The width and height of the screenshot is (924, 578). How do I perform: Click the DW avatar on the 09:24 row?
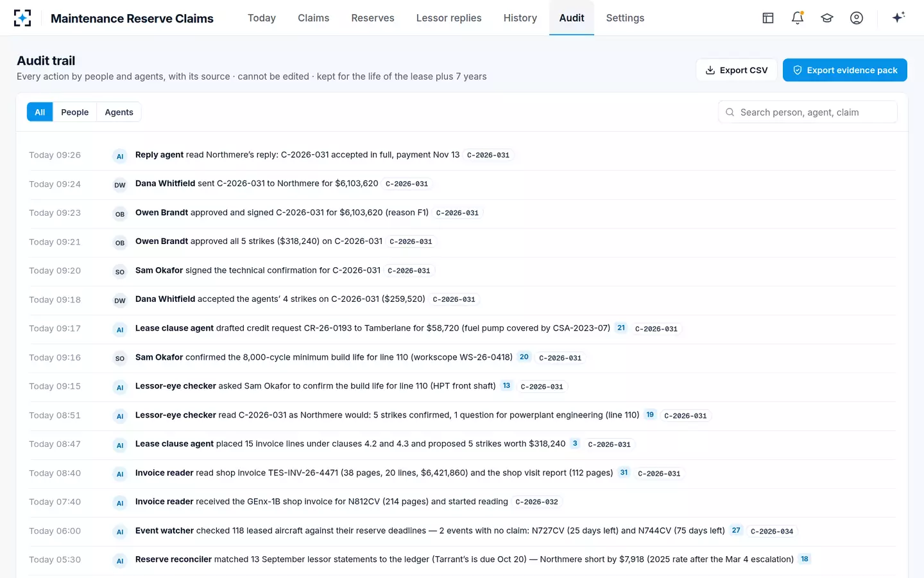coord(120,185)
